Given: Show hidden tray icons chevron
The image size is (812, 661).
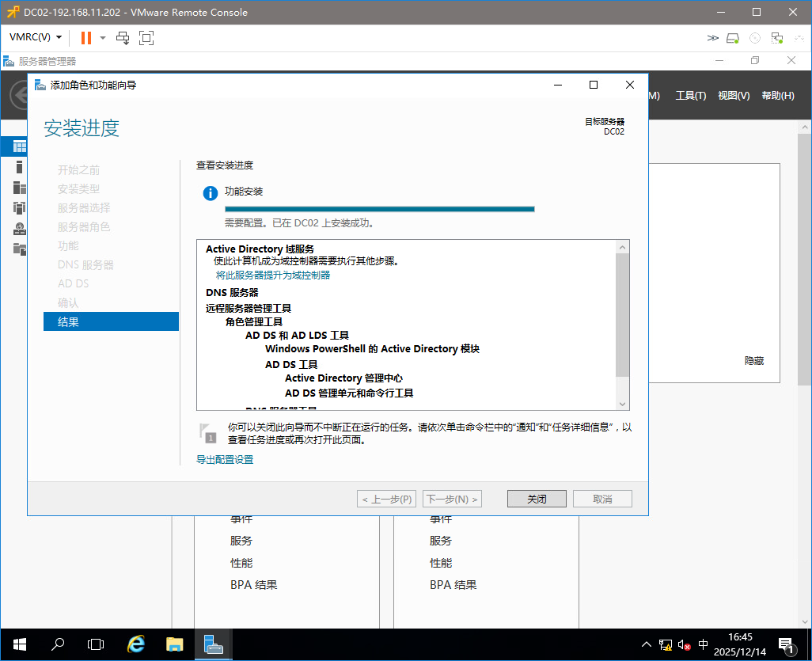Looking at the screenshot, I should pos(647,644).
